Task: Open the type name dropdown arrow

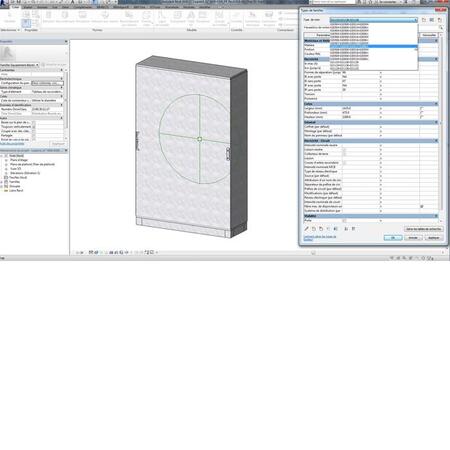Action: tap(415, 20)
